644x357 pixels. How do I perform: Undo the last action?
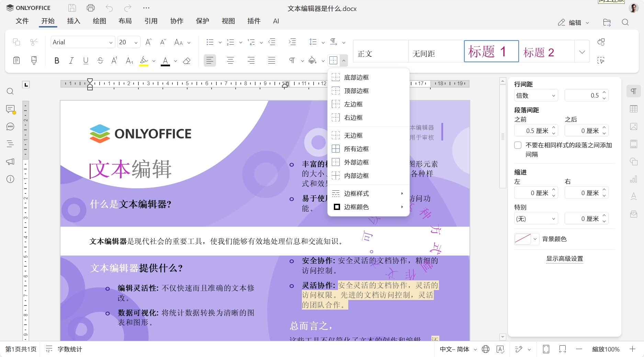click(x=109, y=8)
